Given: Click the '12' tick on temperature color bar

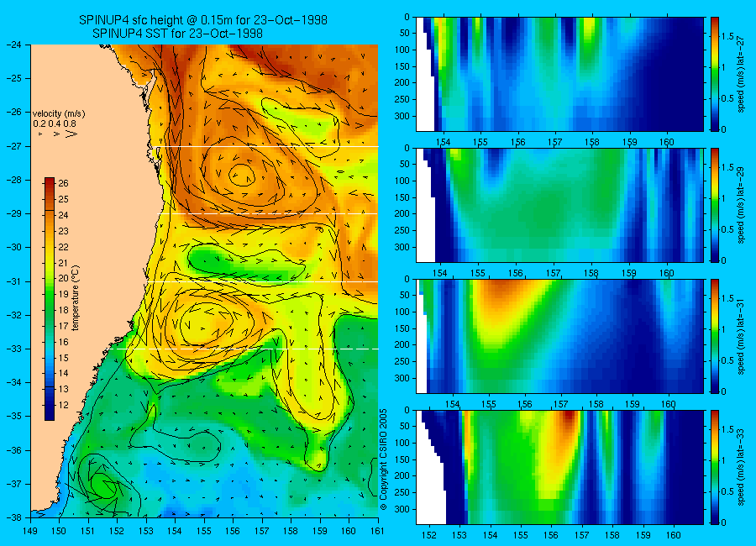Looking at the screenshot, I should point(63,405).
